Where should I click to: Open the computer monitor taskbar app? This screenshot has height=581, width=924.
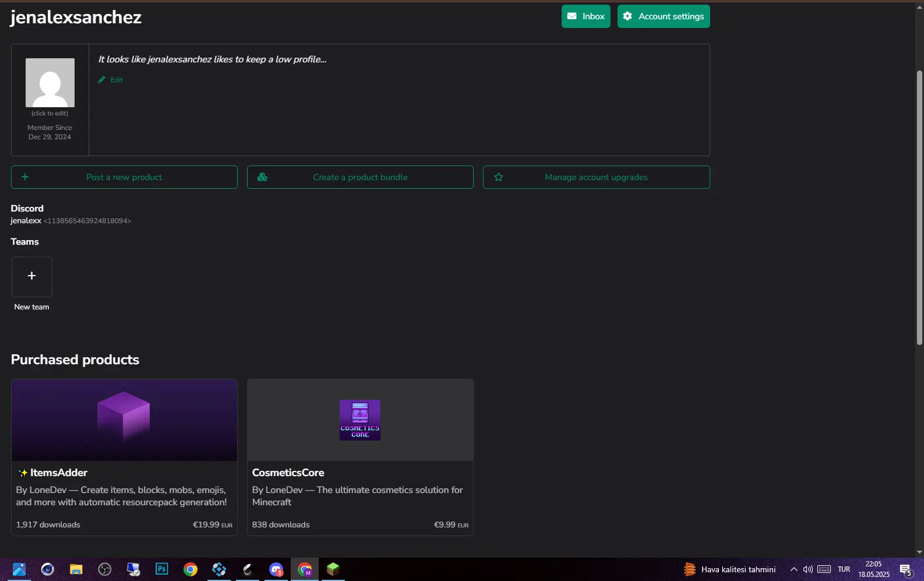(133, 569)
